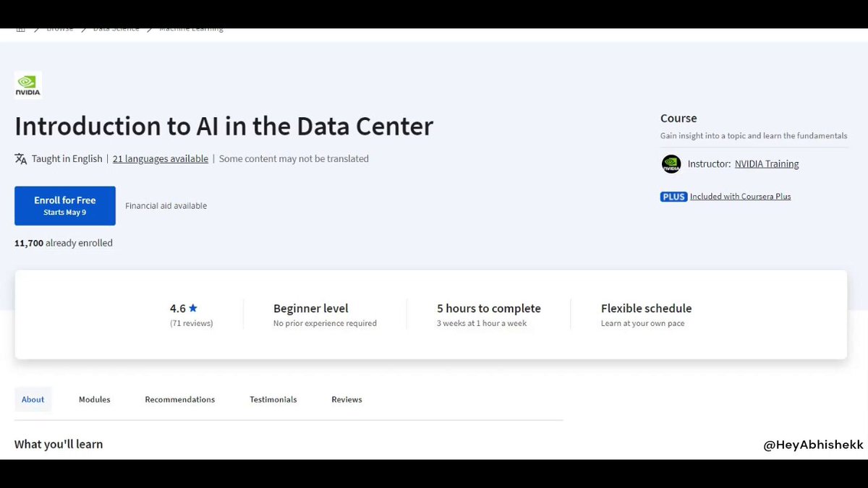
Task: Click the Financial aid available text
Action: pyautogui.click(x=166, y=206)
